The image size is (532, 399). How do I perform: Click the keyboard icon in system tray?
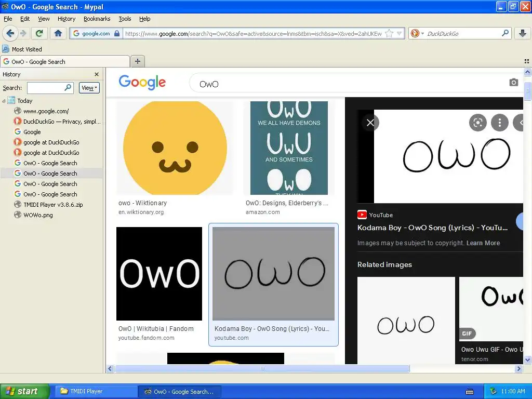[x=470, y=392]
